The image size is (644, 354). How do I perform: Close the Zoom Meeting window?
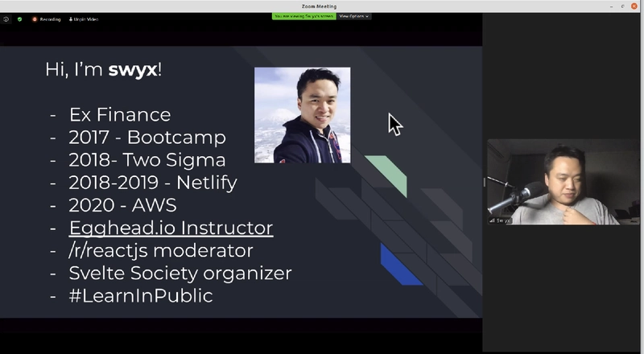coord(634,6)
